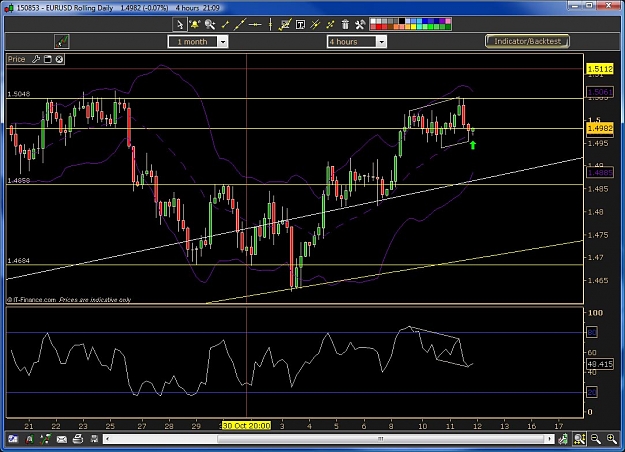Click the 1.5048 horizontal line label

point(19,94)
